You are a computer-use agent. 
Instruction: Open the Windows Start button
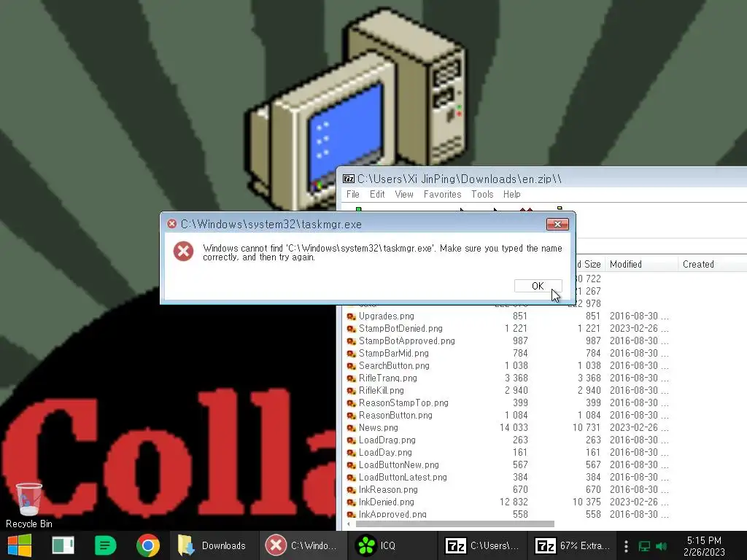[x=20, y=545]
